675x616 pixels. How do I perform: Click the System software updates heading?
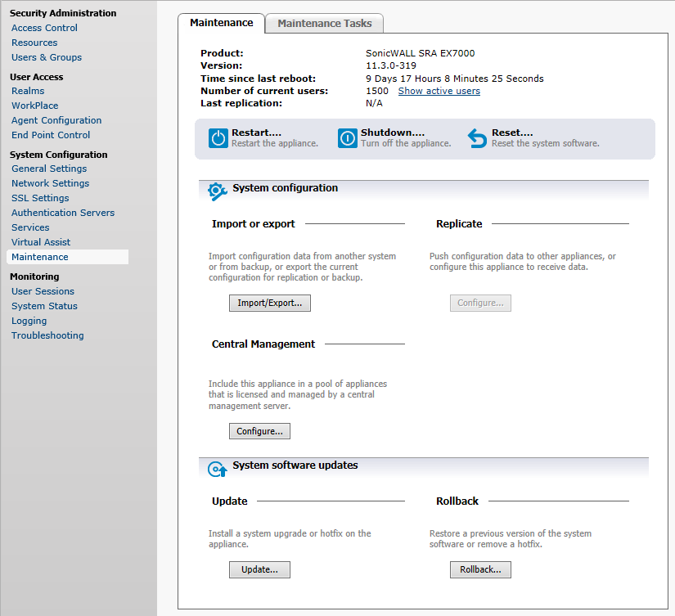pyautogui.click(x=295, y=465)
